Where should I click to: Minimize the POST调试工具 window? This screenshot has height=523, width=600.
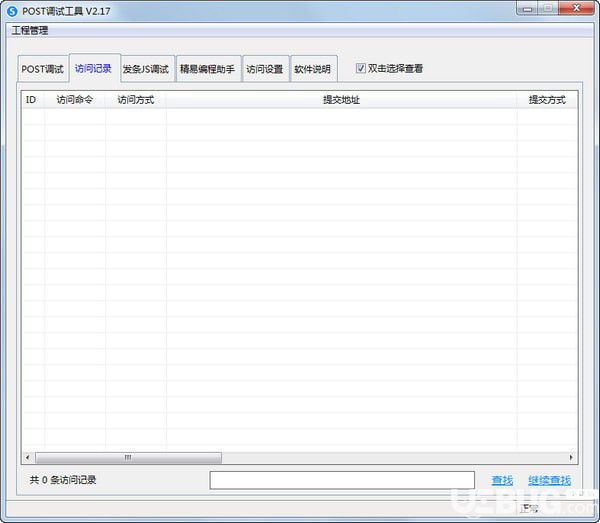[x=528, y=9]
